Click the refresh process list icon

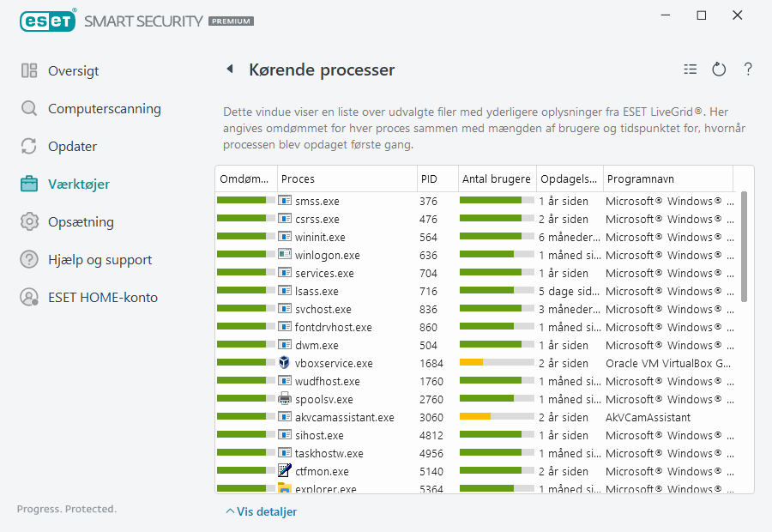coord(719,70)
